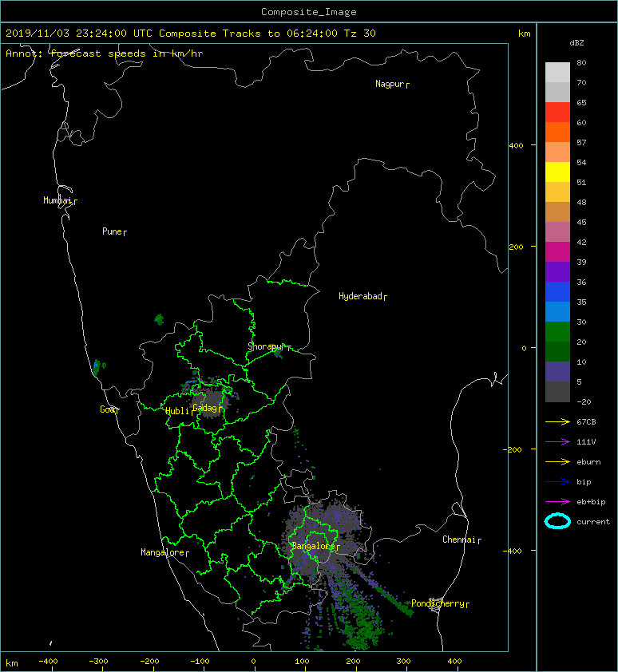Click the km unit label at top right
The width and height of the screenshot is (618, 672).
pos(524,34)
